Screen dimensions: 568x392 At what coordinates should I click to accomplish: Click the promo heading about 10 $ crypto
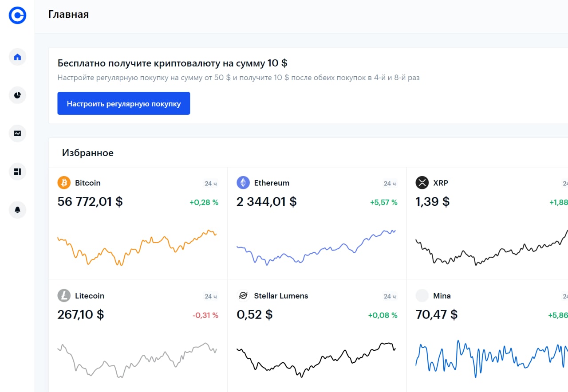point(173,63)
